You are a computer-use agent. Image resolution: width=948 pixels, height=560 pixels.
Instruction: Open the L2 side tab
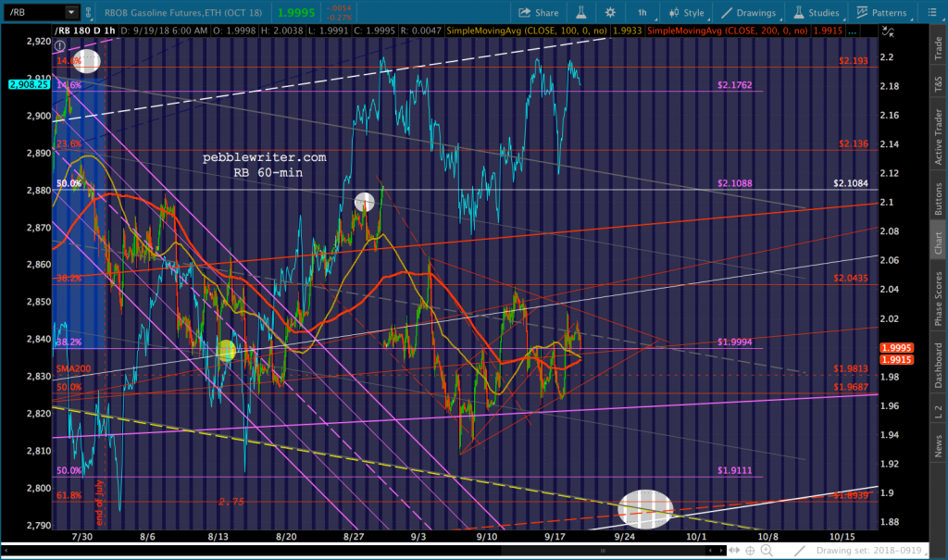pyautogui.click(x=939, y=412)
